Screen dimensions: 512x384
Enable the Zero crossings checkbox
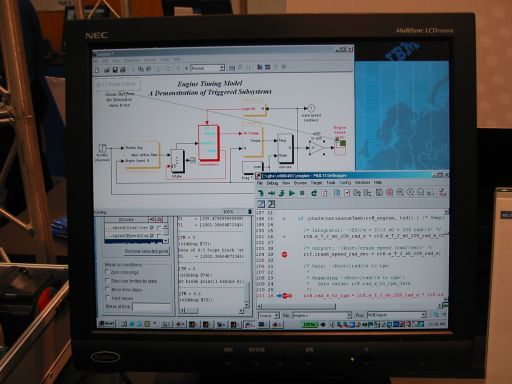[x=107, y=272]
